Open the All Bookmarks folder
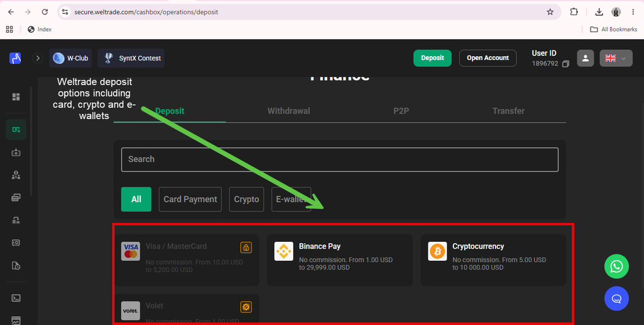This screenshot has height=325, width=644. pos(614,29)
